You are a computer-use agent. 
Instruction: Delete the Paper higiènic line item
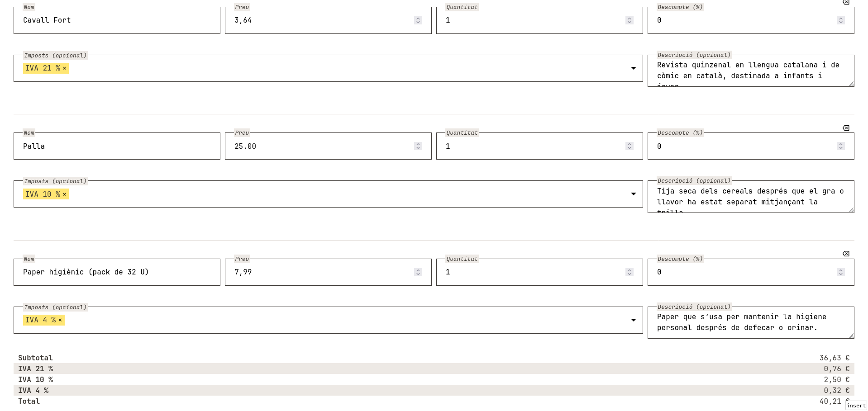[x=846, y=254]
